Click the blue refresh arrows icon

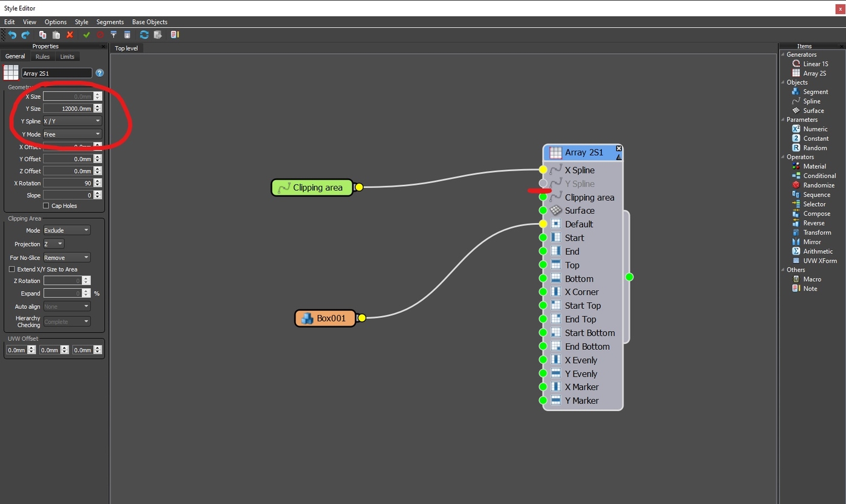pyautogui.click(x=144, y=35)
